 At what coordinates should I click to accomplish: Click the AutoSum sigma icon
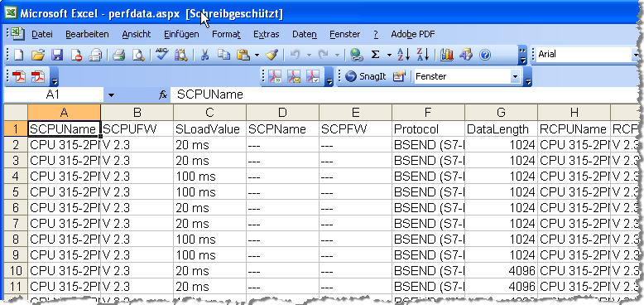point(376,55)
